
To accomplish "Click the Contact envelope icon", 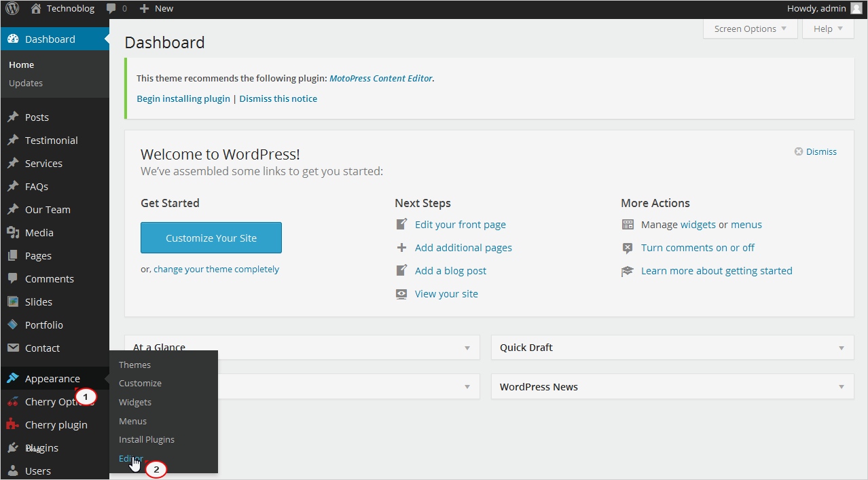I will [x=13, y=348].
